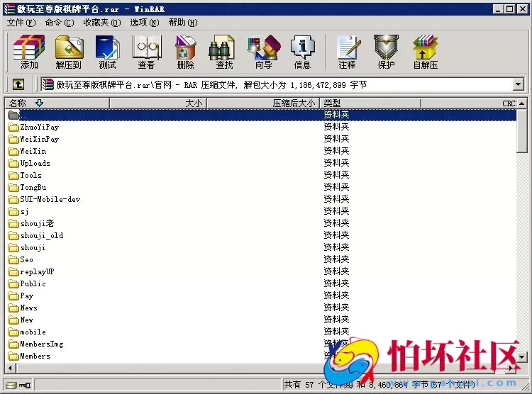Go up one folder level button
The height and width of the screenshot is (394, 532).
pyautogui.click(x=18, y=84)
